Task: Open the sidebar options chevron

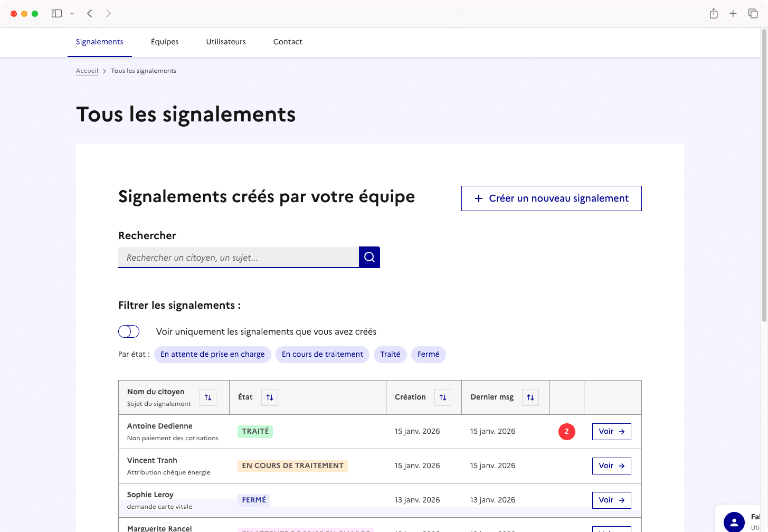Action: coord(72,13)
